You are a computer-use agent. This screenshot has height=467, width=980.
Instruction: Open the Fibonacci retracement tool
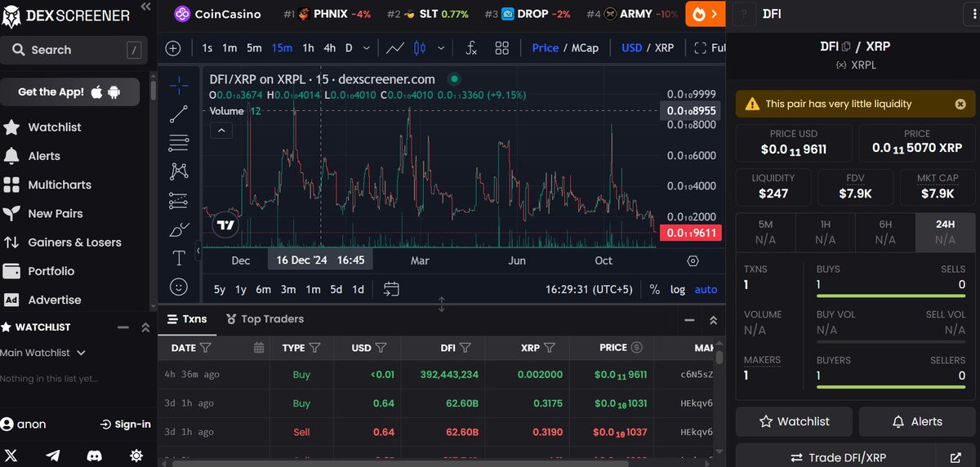tap(179, 143)
